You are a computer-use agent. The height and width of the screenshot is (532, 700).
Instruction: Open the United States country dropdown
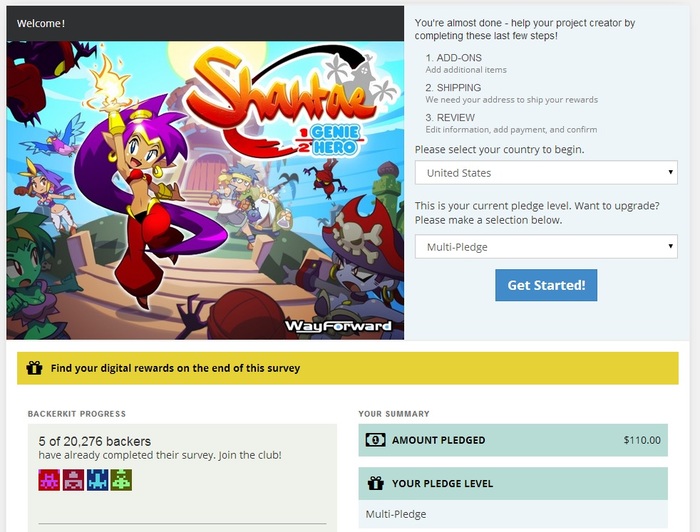click(x=546, y=173)
